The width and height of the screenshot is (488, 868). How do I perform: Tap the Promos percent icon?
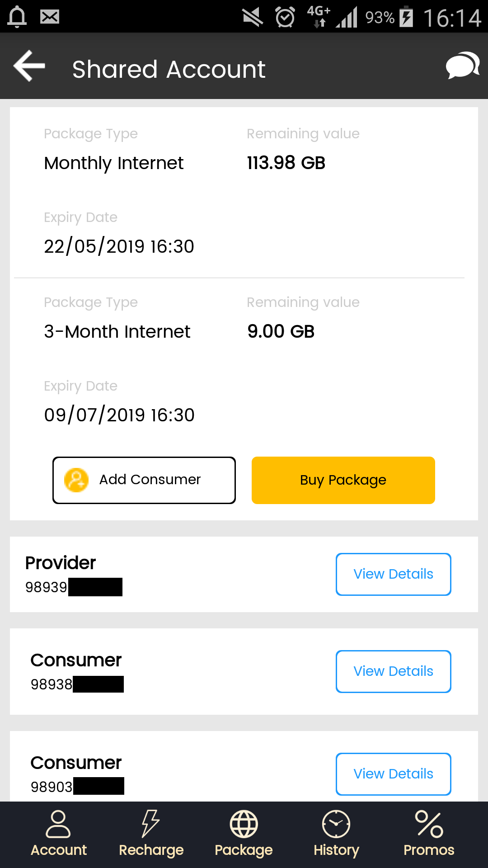coord(429,824)
